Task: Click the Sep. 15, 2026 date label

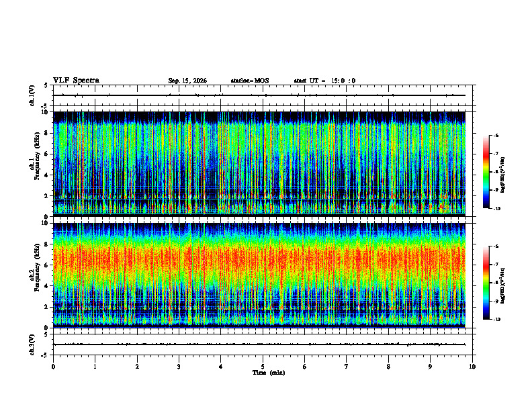Action: pyautogui.click(x=187, y=81)
